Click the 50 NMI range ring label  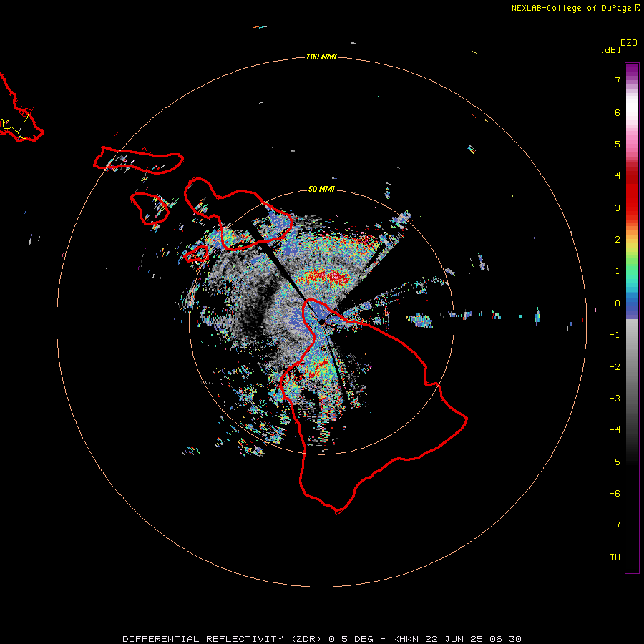(321, 189)
